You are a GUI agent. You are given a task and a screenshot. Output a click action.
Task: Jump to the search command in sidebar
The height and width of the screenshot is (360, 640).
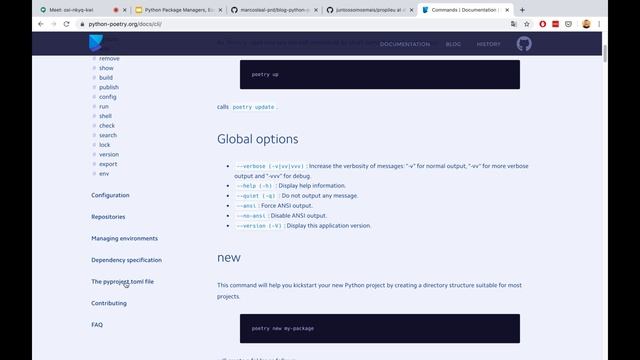point(108,135)
